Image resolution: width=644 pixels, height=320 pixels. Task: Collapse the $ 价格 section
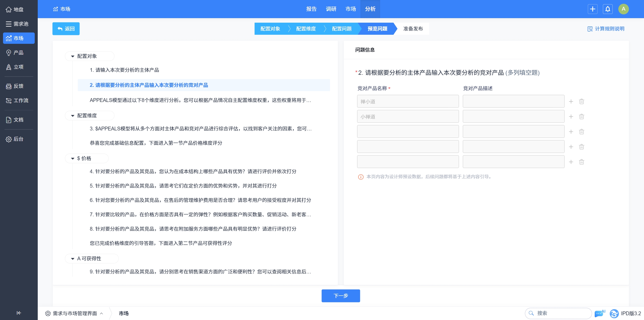[73, 158]
